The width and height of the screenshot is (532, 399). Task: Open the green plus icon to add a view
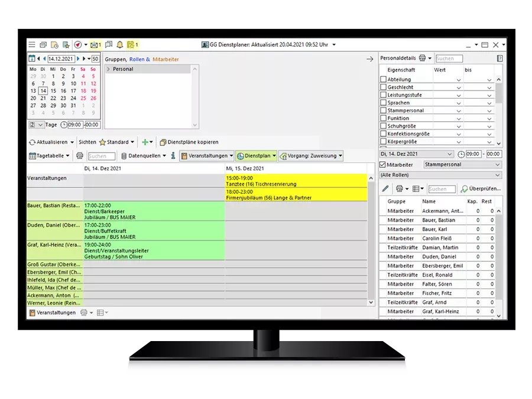click(145, 142)
